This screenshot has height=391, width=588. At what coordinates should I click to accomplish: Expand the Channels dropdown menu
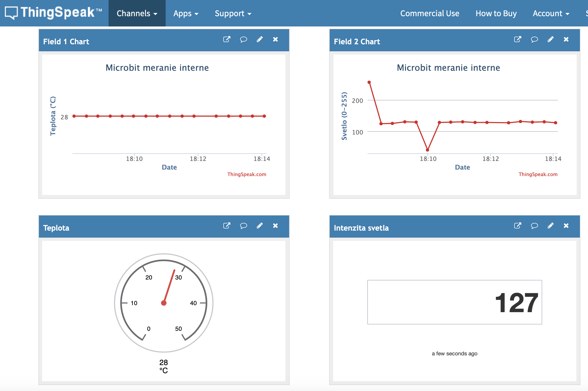coord(137,13)
